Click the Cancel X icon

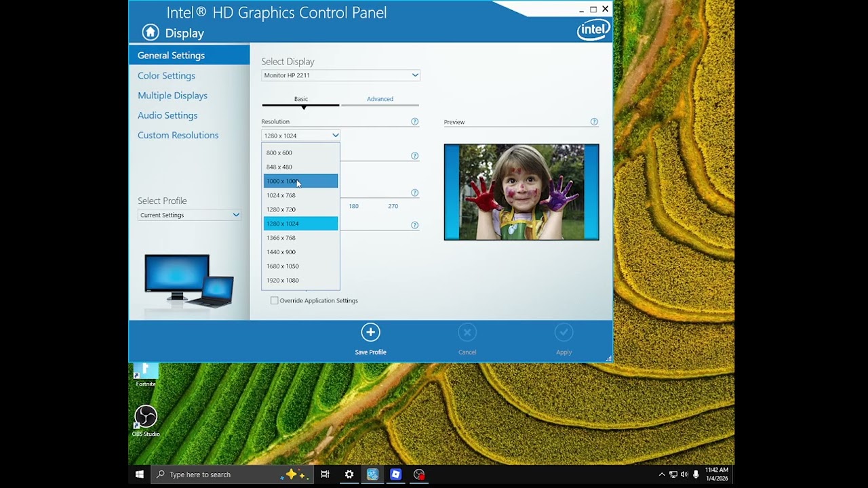pyautogui.click(x=467, y=332)
